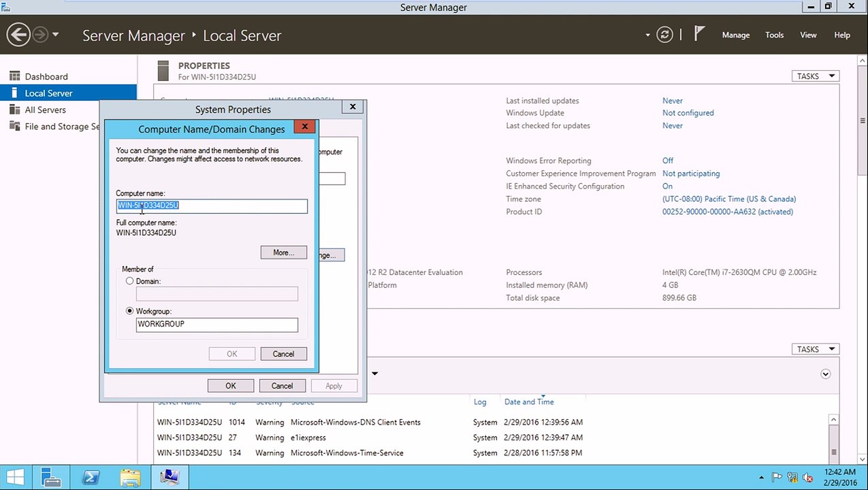Select Local Server in the left pane
The width and height of the screenshot is (868, 490).
pyautogui.click(x=68, y=93)
